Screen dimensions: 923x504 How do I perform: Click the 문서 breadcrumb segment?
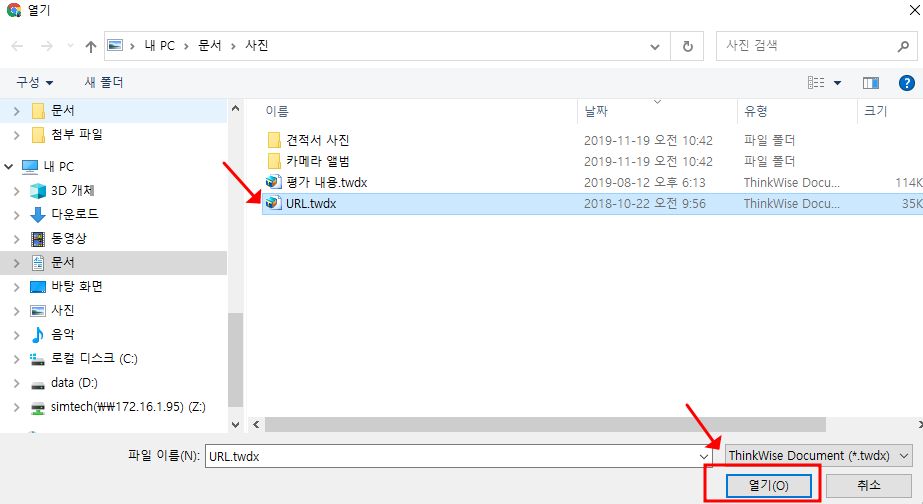(x=210, y=45)
